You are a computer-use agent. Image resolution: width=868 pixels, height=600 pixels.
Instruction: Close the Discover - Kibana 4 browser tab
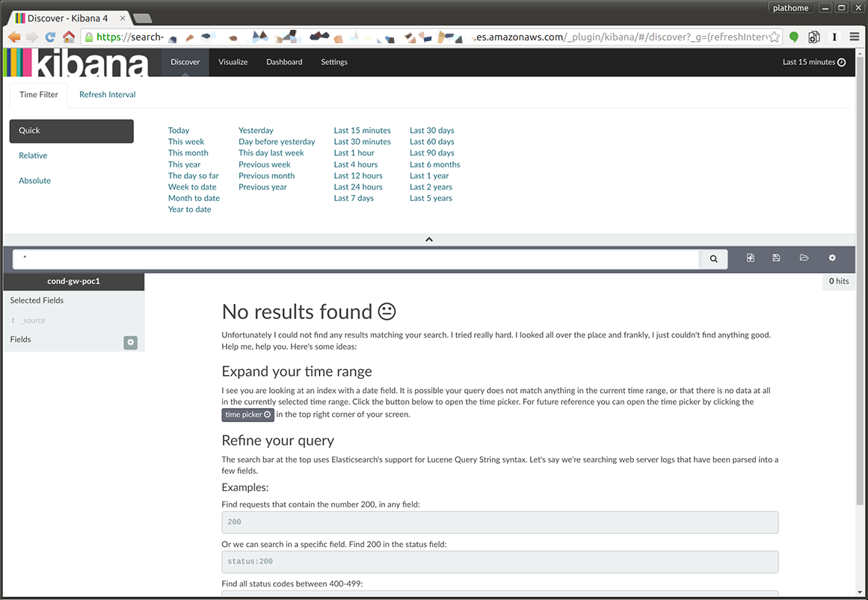pos(123,18)
